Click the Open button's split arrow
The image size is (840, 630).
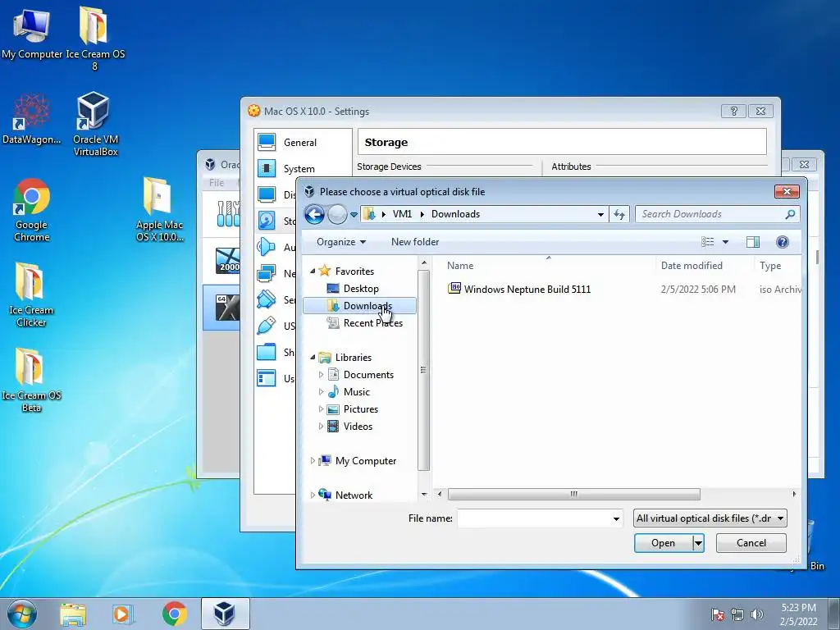click(x=698, y=543)
